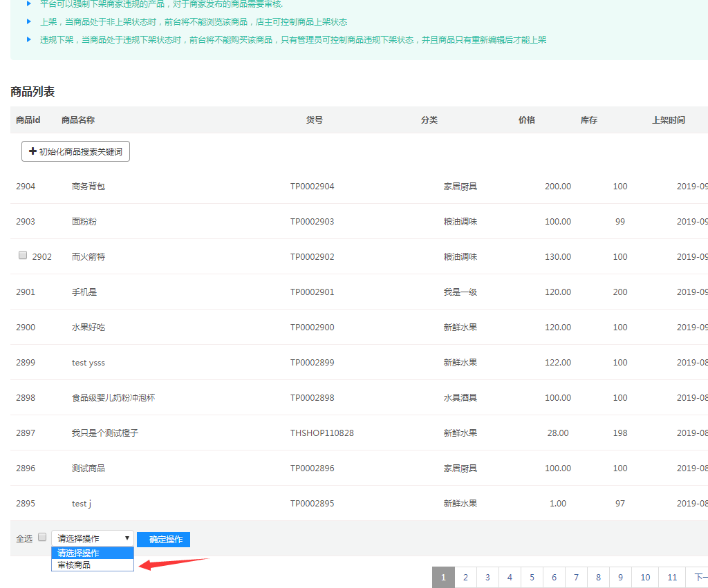The image size is (708, 588).
Task: Open page 11 in pagination
Action: (672, 578)
